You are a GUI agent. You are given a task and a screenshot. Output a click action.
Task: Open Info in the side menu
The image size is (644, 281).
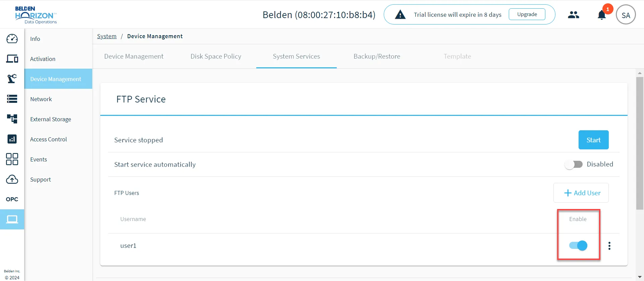[58, 39]
